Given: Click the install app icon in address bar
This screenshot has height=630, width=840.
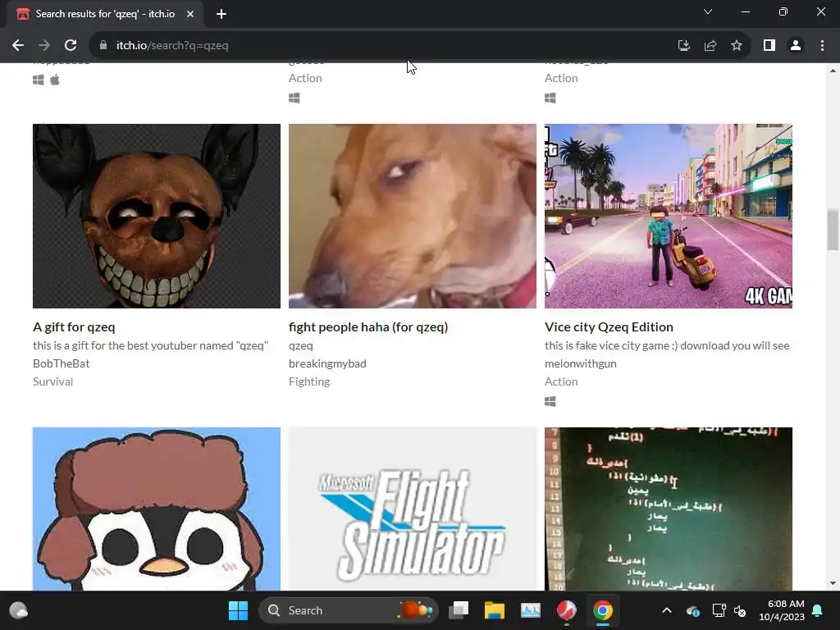Looking at the screenshot, I should tap(683, 46).
